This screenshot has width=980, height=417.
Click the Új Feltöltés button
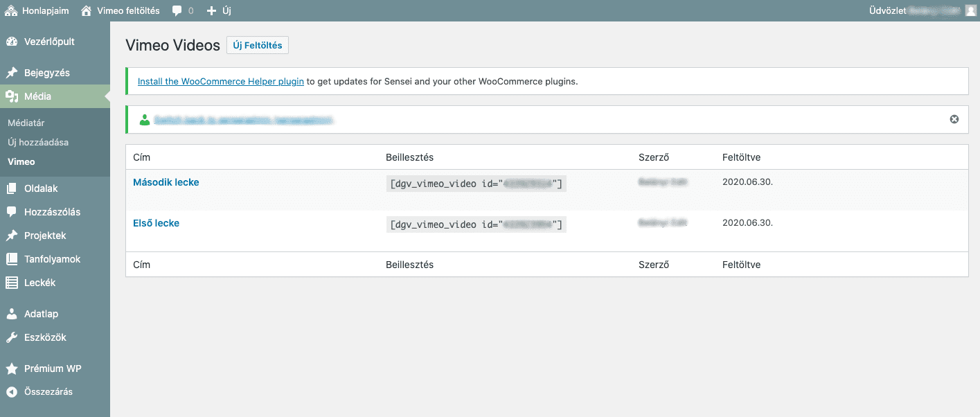(x=258, y=46)
